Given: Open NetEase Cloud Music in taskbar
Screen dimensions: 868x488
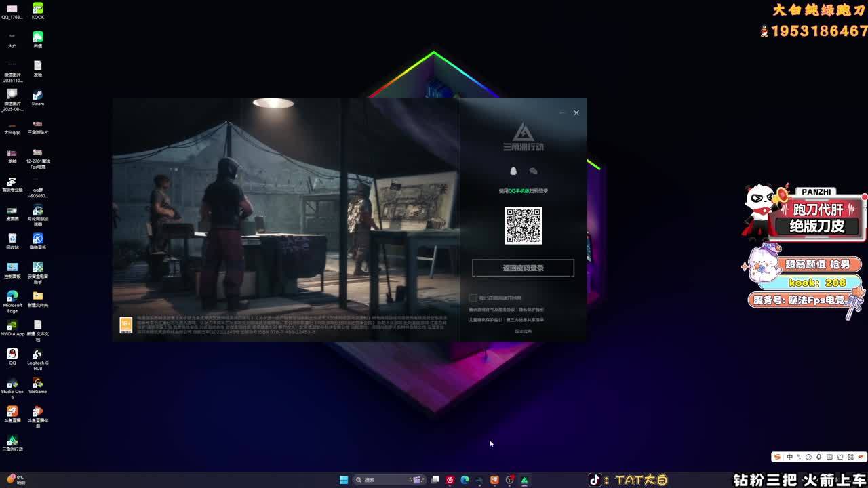Looking at the screenshot, I should click(450, 480).
